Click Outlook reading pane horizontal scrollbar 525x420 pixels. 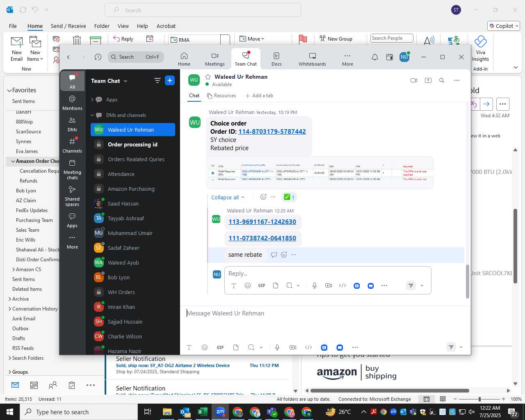[390, 391]
